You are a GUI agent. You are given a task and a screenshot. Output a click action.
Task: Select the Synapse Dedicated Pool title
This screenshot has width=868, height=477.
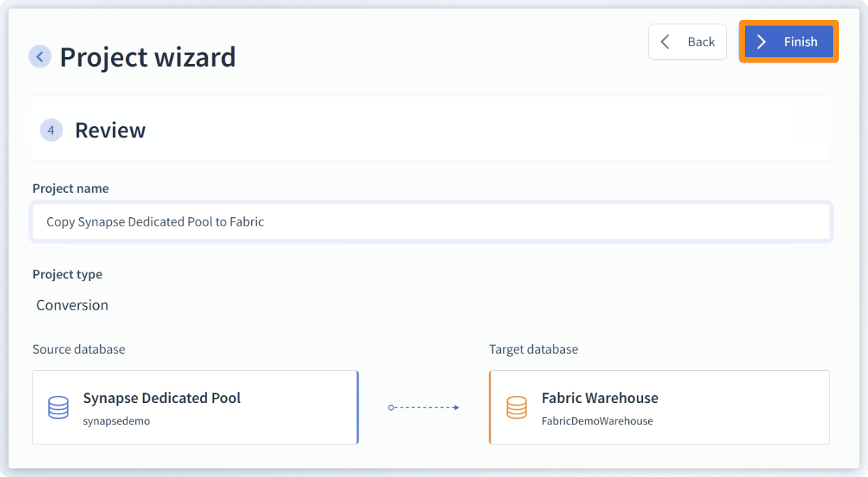[162, 398]
